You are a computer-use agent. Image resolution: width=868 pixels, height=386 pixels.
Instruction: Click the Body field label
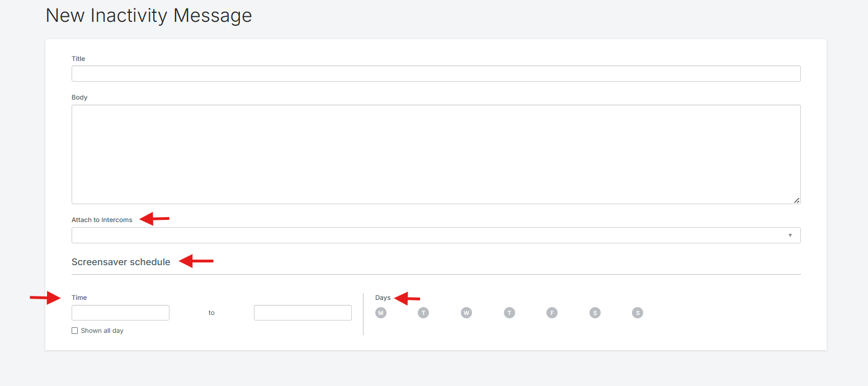[79, 97]
